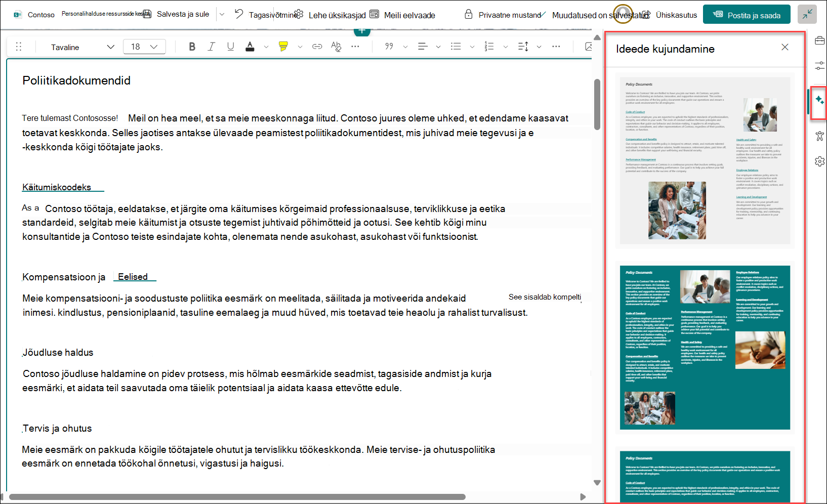Open the properties sliders icon in right rail
This screenshot has height=504, width=827.
click(x=819, y=66)
